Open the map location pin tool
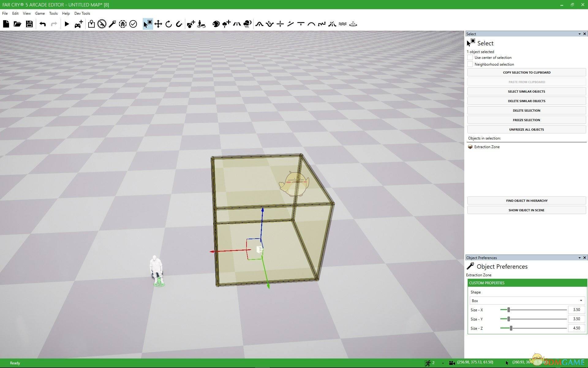Viewport: 588px width, 368px height. point(91,24)
